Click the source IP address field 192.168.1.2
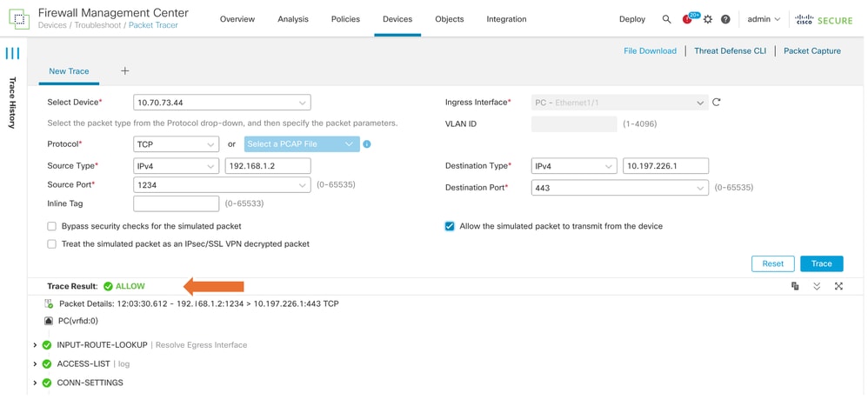Viewport: 868px width, 413px height. (x=268, y=165)
